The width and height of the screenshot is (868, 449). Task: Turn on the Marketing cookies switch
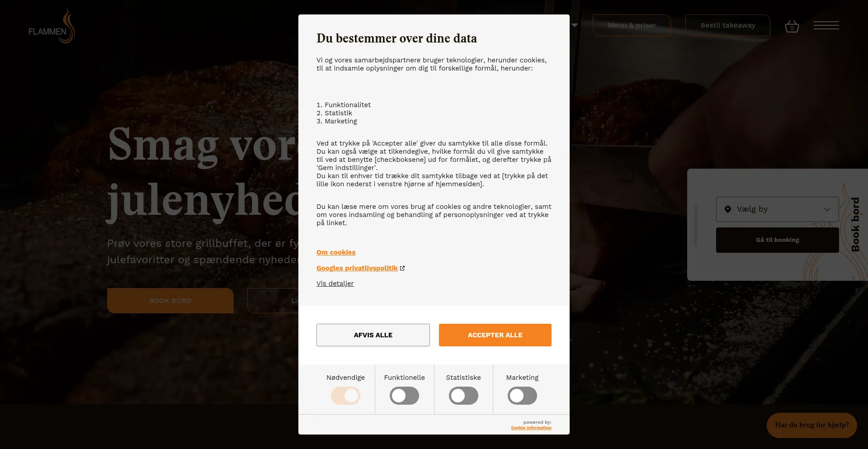point(522,396)
